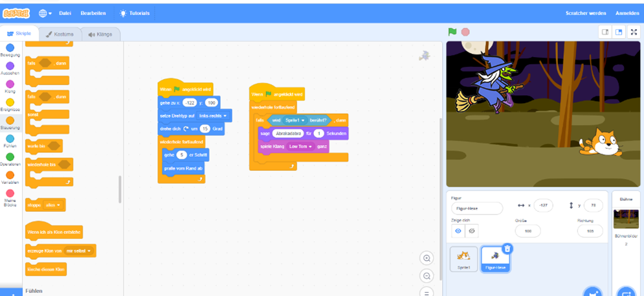
Task: Switch to large stage layout
Action: pyautogui.click(x=618, y=32)
